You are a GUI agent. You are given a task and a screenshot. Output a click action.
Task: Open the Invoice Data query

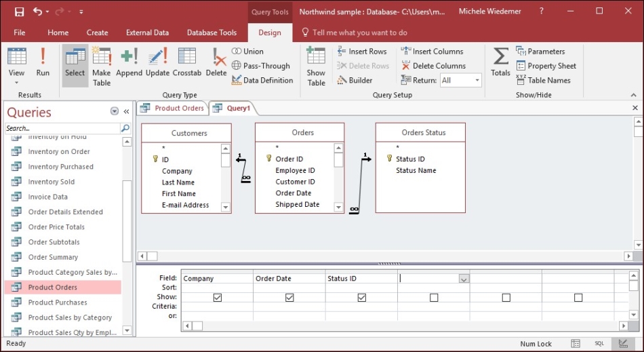coord(47,197)
